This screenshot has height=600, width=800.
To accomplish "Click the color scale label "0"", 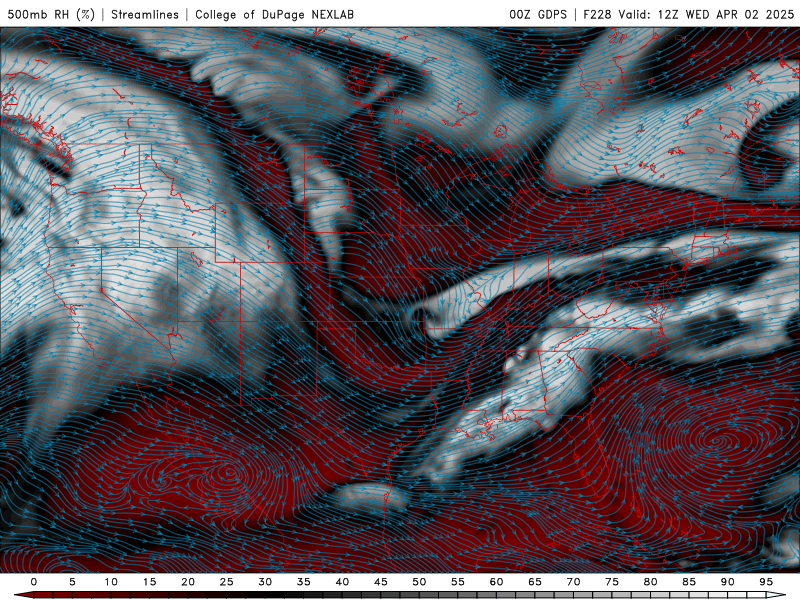I will tap(34, 582).
